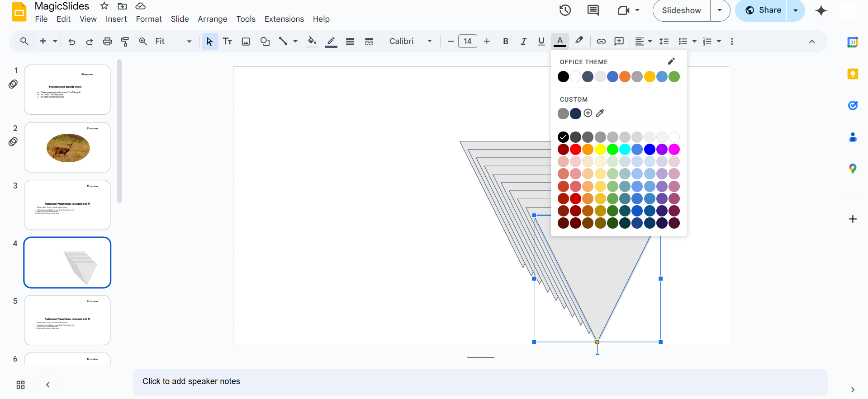Open the Extensions menu

(284, 19)
